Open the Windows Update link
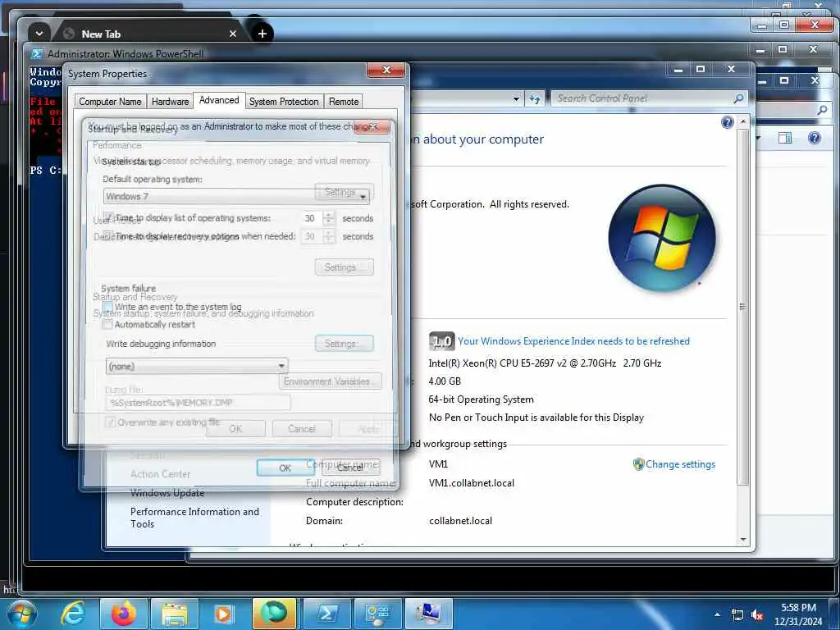 pyautogui.click(x=167, y=493)
